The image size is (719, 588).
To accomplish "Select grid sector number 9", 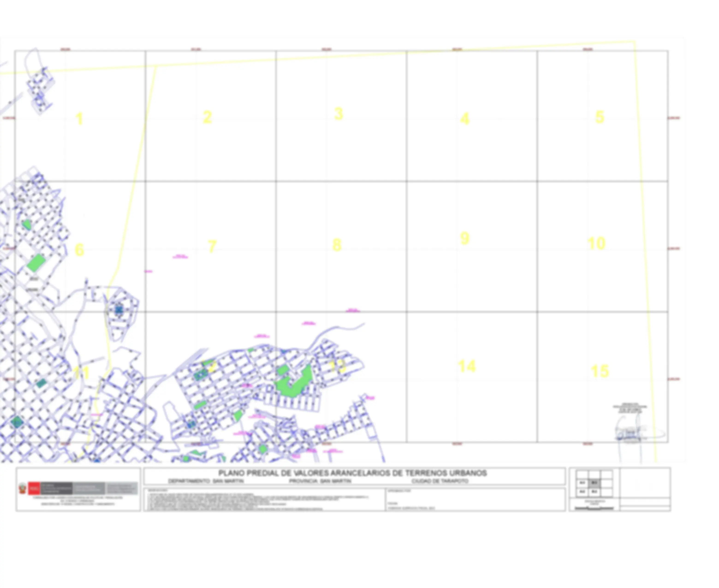I will pyautogui.click(x=465, y=239).
